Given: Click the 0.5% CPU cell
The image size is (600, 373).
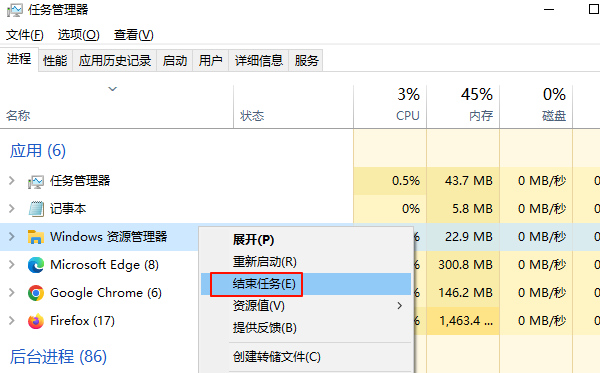Looking at the screenshot, I should coord(390,181).
